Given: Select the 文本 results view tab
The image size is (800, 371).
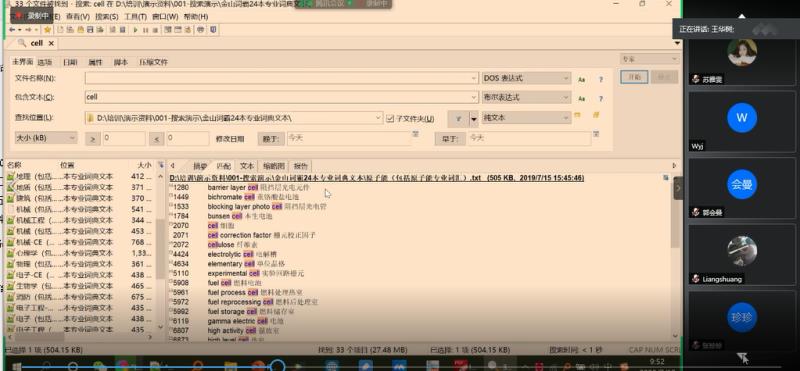Looking at the screenshot, I should [247, 166].
